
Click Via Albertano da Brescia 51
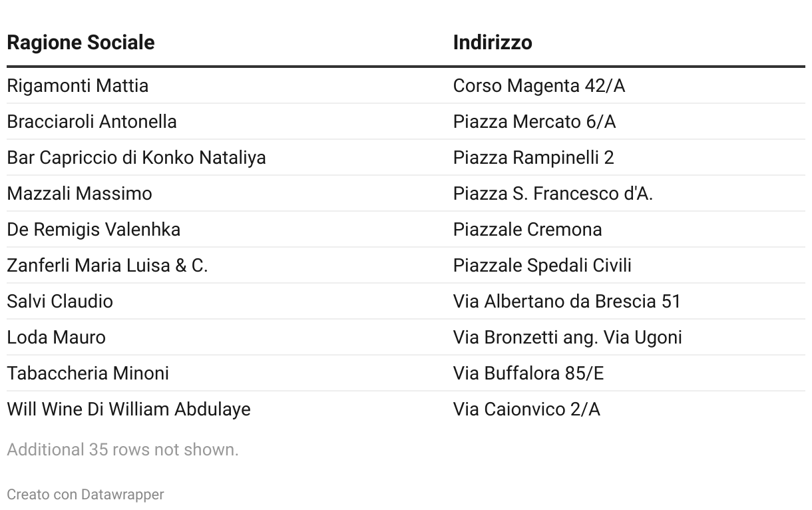pyautogui.click(x=567, y=301)
